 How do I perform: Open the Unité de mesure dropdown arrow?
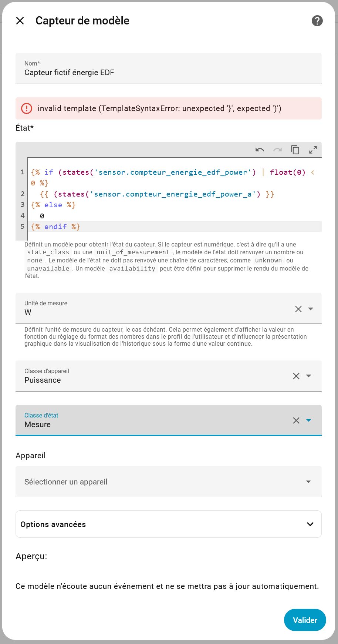click(x=311, y=309)
